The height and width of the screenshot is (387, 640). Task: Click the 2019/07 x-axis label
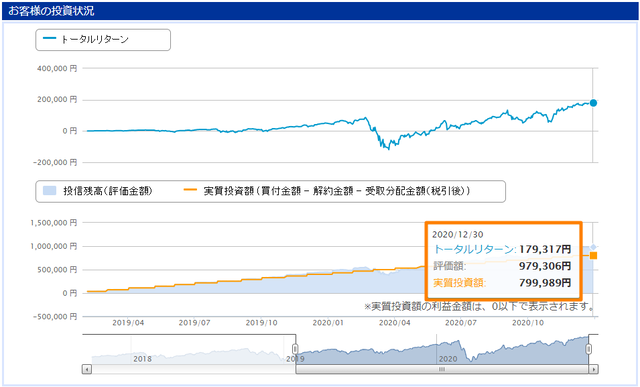click(195, 323)
